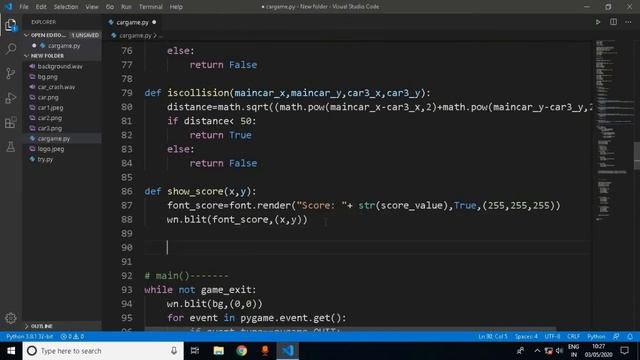Click the Python language mode selector

596,336
